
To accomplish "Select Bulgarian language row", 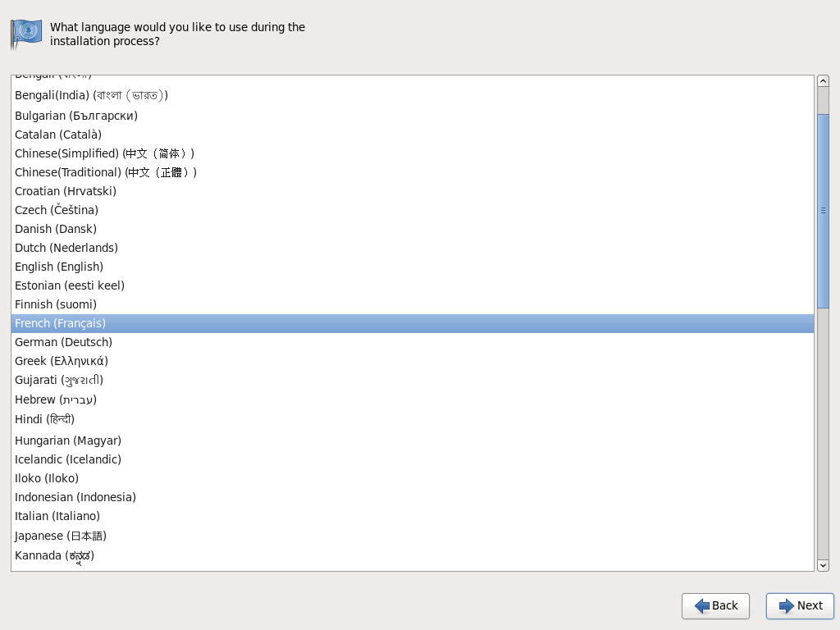I will point(76,116).
